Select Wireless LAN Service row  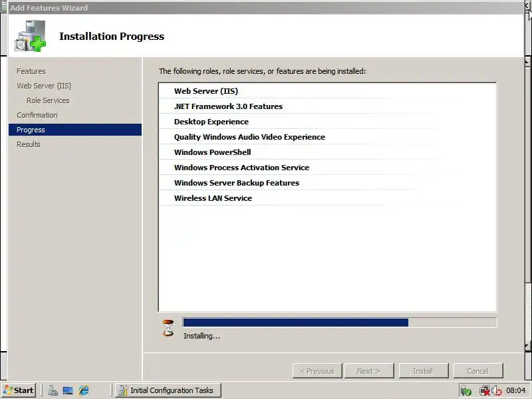[x=327, y=198]
